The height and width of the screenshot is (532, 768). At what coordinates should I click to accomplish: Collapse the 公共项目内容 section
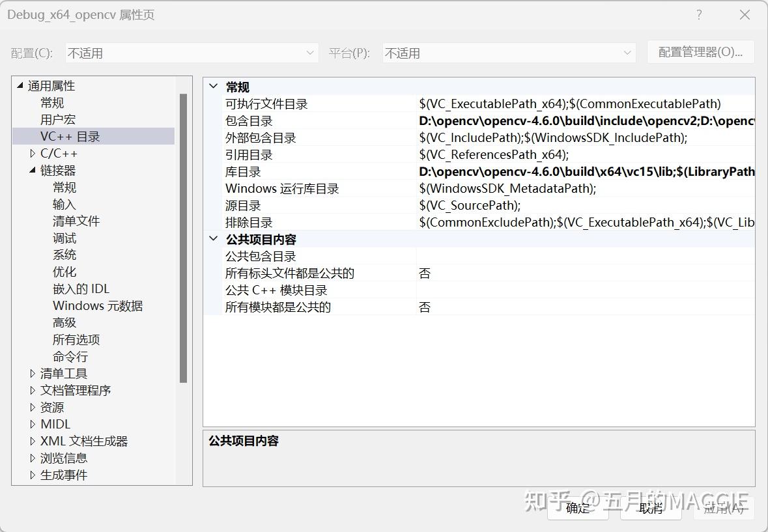point(213,239)
